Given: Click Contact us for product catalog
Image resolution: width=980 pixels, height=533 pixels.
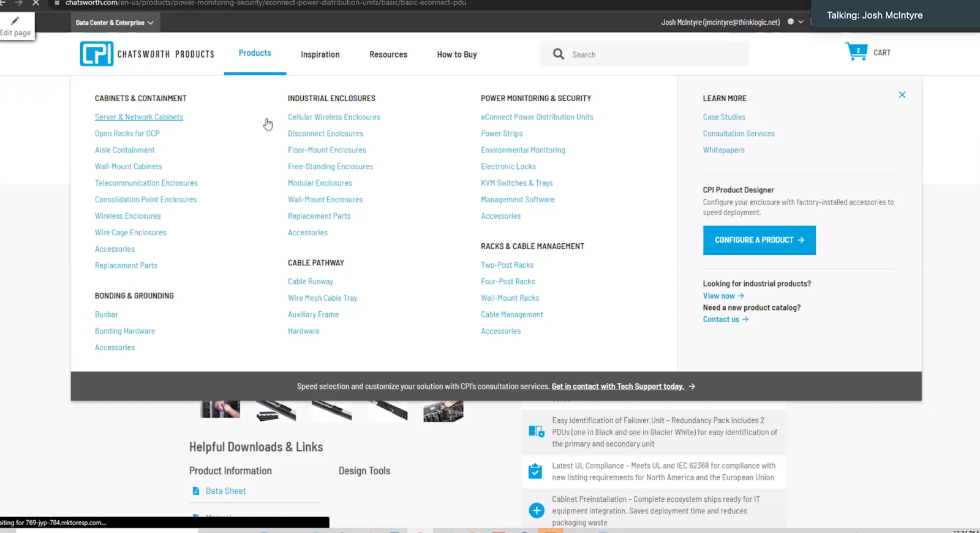Looking at the screenshot, I should coord(726,320).
